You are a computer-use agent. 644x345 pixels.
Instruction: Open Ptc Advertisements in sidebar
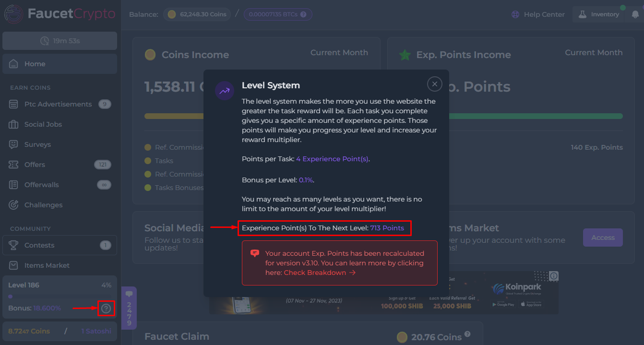point(60,104)
